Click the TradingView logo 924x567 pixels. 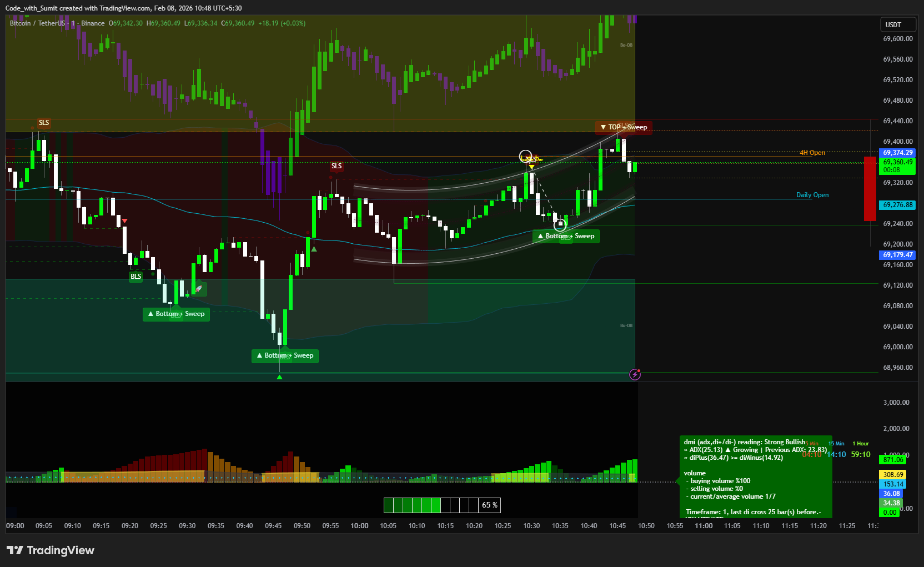point(50,550)
